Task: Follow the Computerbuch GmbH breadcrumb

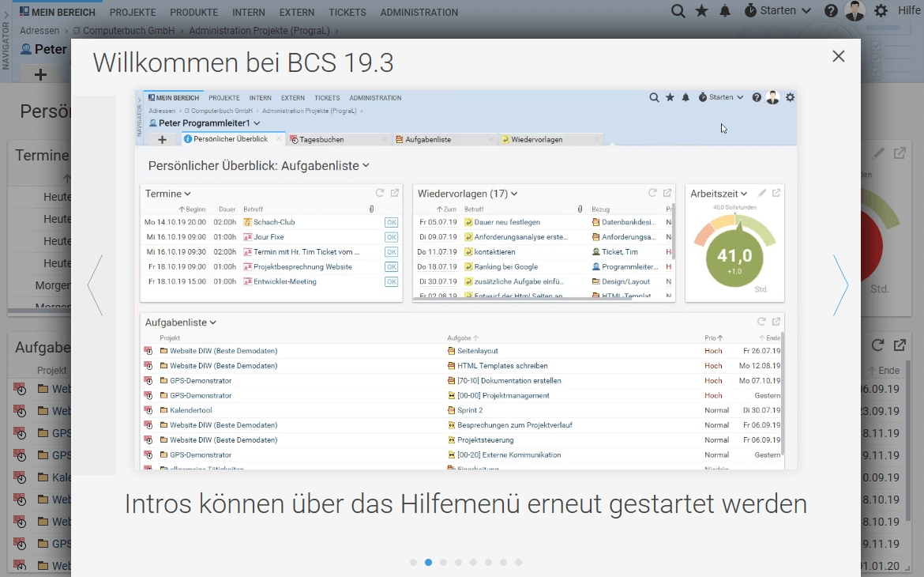Action: (129, 31)
